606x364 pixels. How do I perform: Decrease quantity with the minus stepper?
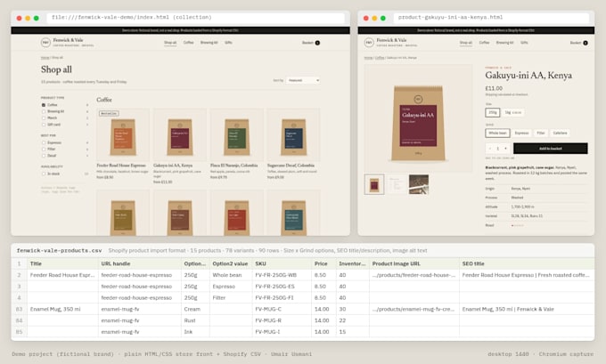click(x=490, y=149)
